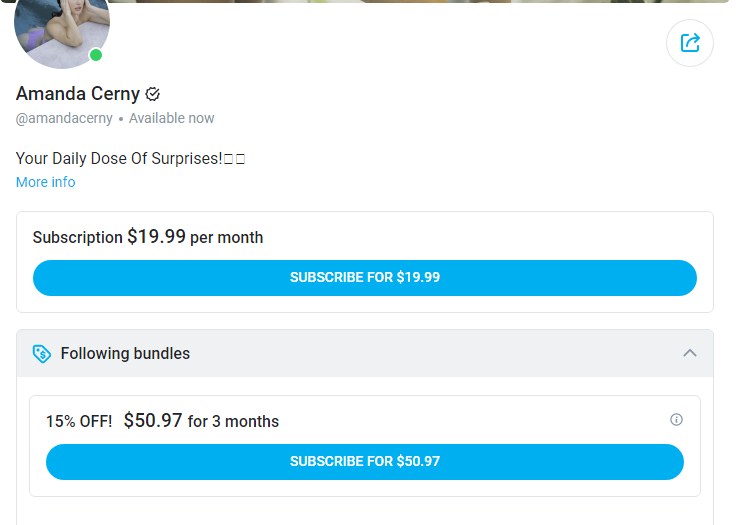This screenshot has width=740, height=525.
Task: Open the More info link
Action: 45,182
